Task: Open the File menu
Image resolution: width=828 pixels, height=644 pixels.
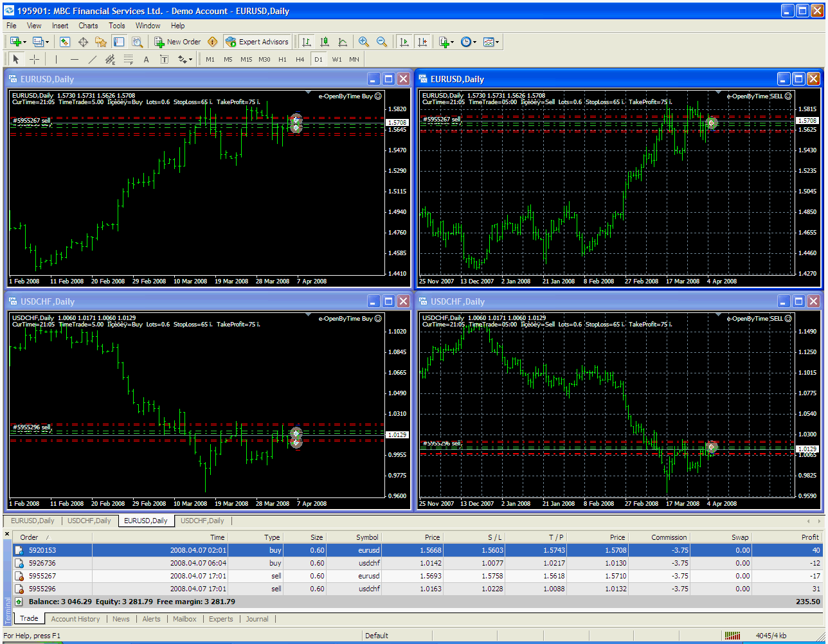Action: pos(12,26)
